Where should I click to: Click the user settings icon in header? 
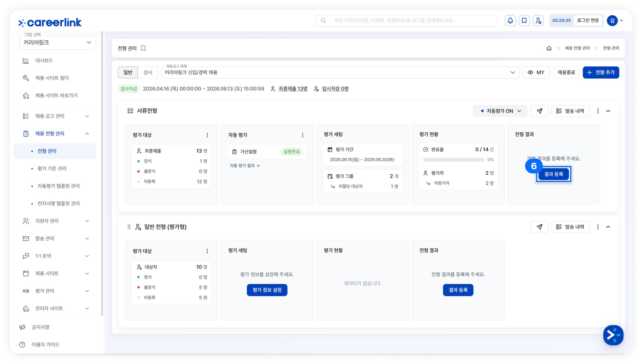[x=538, y=20]
